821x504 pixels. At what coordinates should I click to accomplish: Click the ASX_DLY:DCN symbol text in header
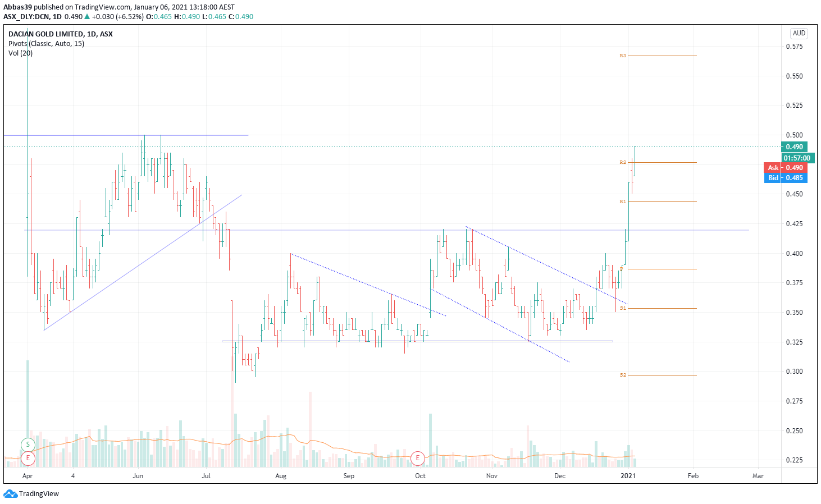coord(26,17)
